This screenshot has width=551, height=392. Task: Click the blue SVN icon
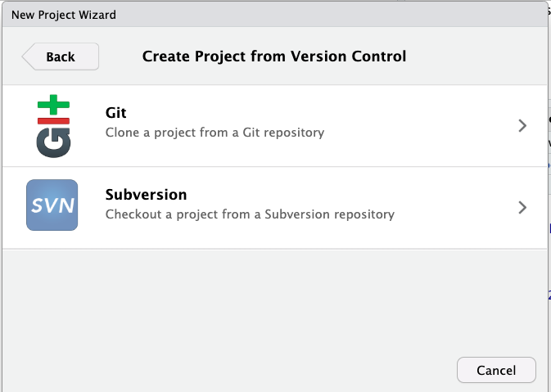pos(52,205)
